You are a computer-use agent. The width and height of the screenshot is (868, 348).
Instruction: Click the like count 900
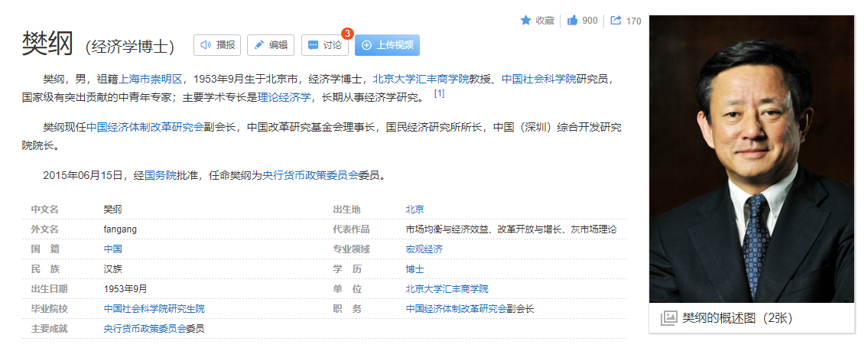tap(590, 21)
